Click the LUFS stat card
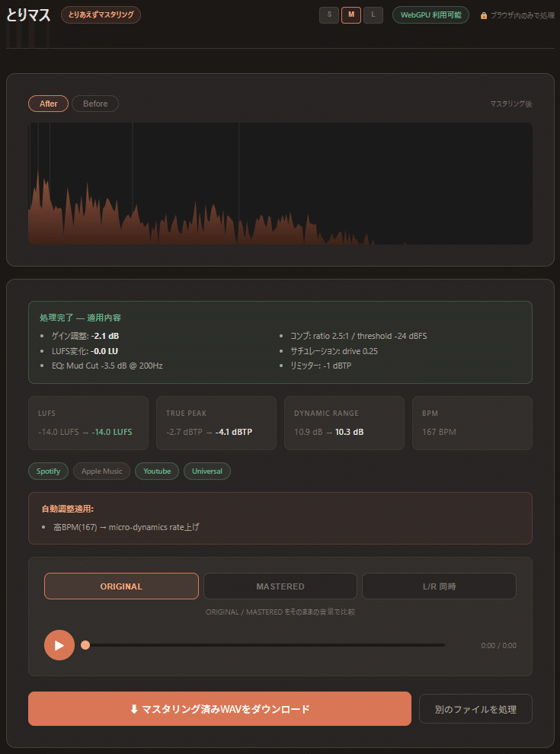 [88, 423]
